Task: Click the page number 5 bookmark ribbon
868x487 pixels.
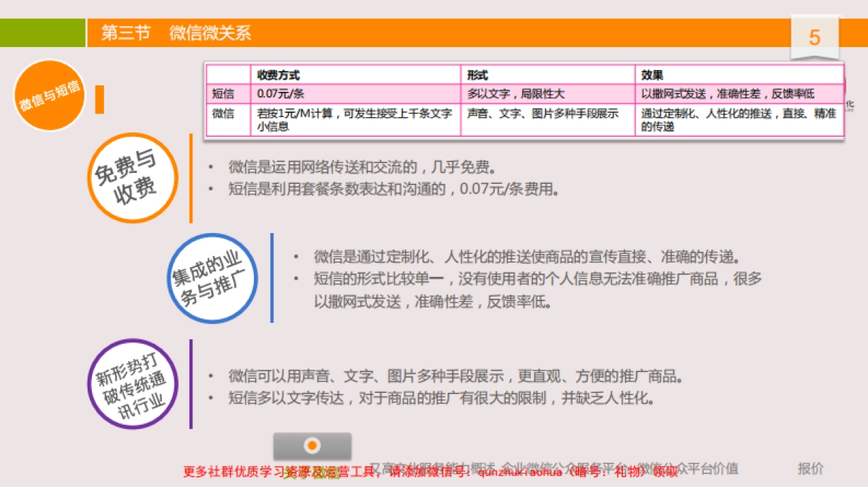Action: [x=813, y=35]
